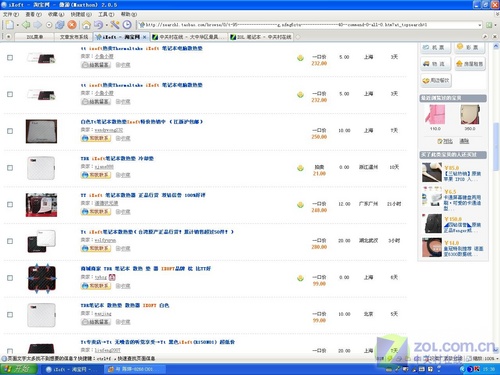The height and width of the screenshot is (375, 500).
Task: Switch to the 中关村在线 大中华区 tab
Action: click(189, 37)
